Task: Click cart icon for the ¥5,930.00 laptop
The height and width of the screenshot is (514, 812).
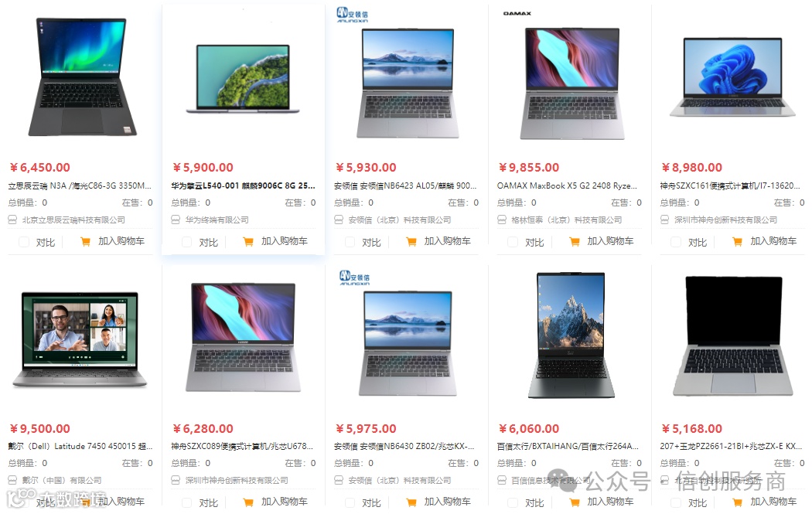Action: [411, 242]
